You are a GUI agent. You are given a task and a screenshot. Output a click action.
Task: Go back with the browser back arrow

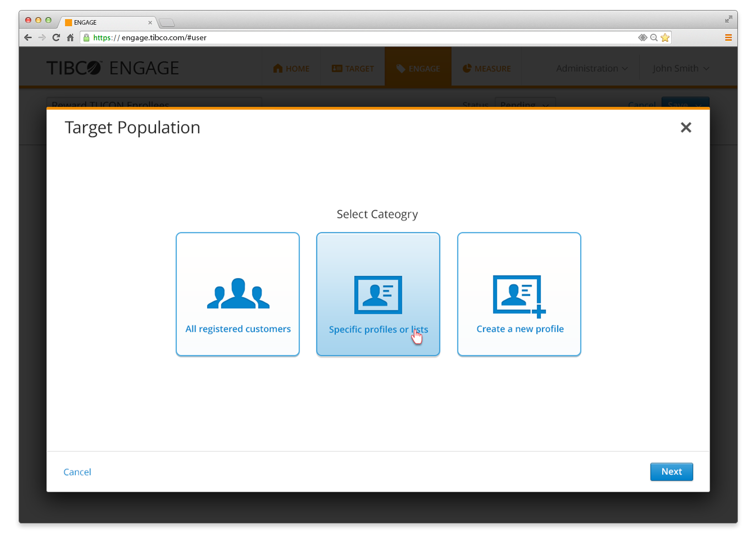click(x=28, y=37)
